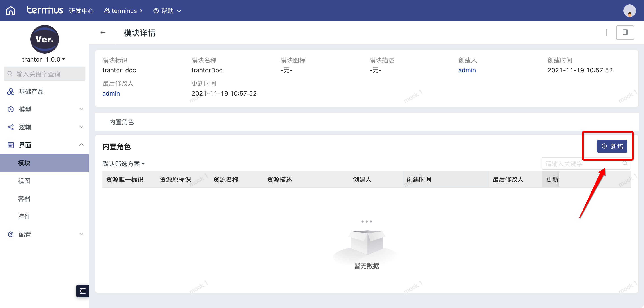This screenshot has width=644, height=308.
Task: Switch to the 内置角色 tab
Action: 121,122
